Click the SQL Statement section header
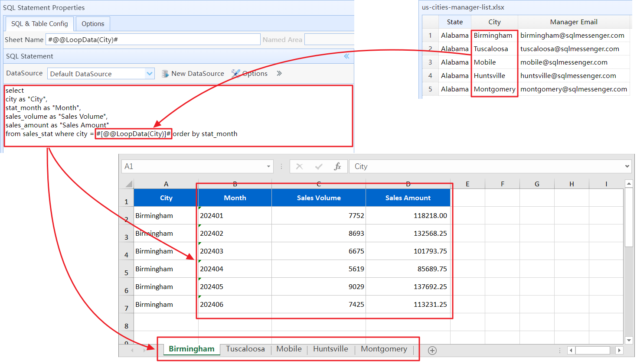 [x=179, y=56]
